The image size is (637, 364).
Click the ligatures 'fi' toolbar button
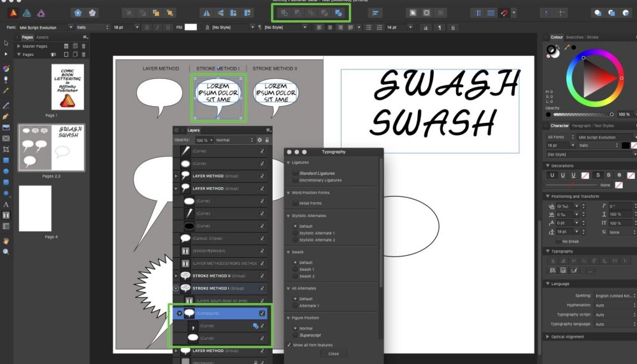coord(453,27)
